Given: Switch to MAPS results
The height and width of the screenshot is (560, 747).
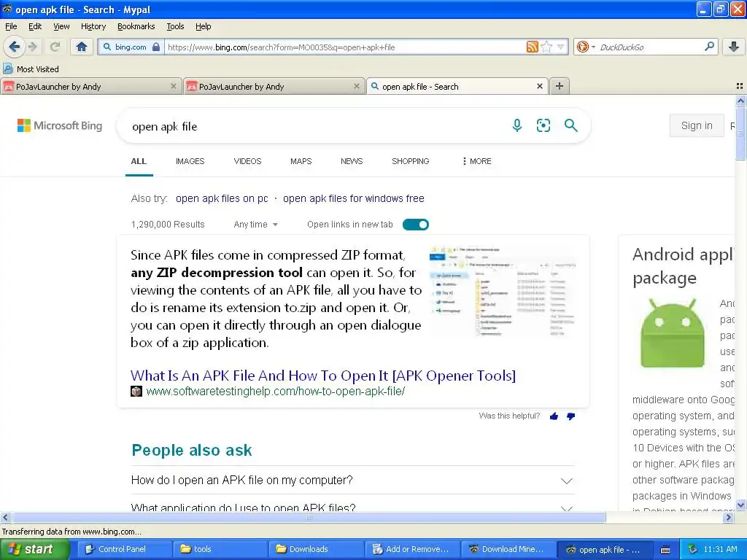Looking at the screenshot, I should pyautogui.click(x=301, y=161).
